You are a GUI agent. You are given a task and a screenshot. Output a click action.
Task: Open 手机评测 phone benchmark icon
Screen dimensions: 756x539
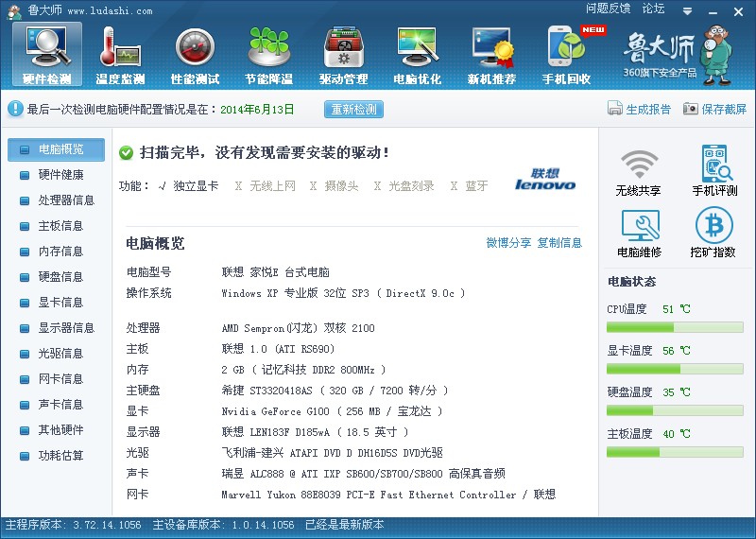point(715,171)
